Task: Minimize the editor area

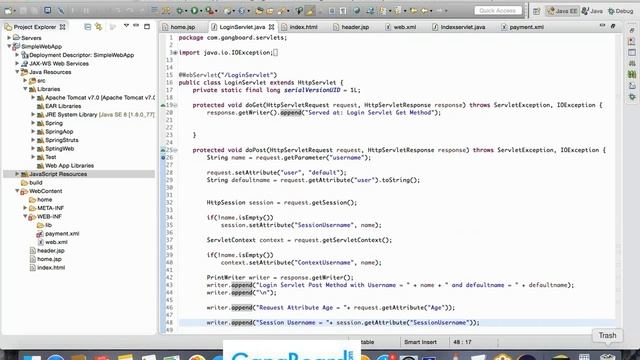Action: point(602,26)
